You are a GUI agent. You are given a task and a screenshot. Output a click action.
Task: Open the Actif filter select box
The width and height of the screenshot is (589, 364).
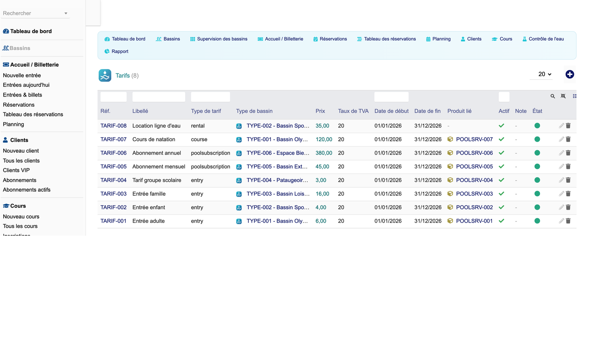tap(504, 97)
